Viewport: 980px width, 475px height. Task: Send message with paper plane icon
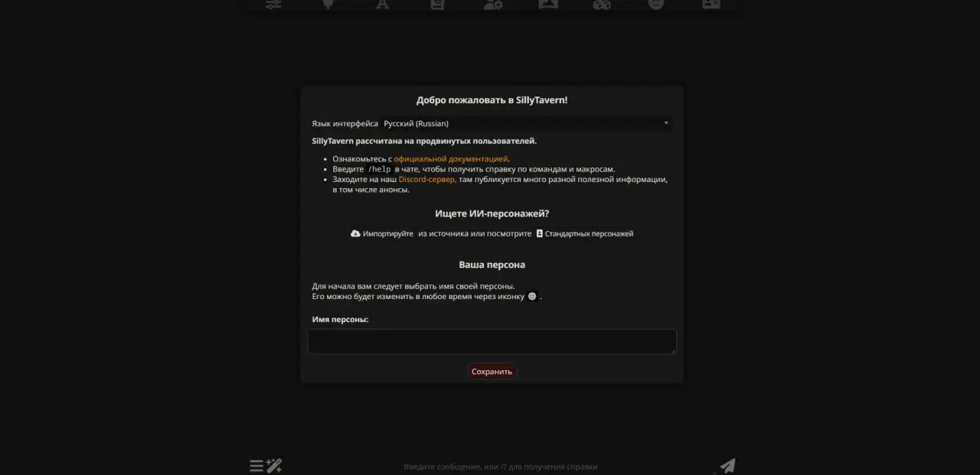727,466
